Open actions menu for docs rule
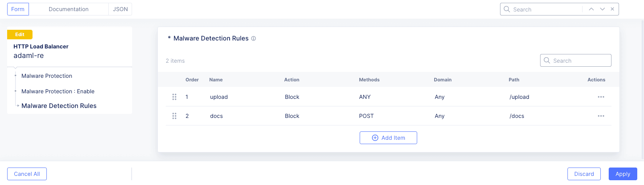The width and height of the screenshot is (644, 185). pos(601,116)
